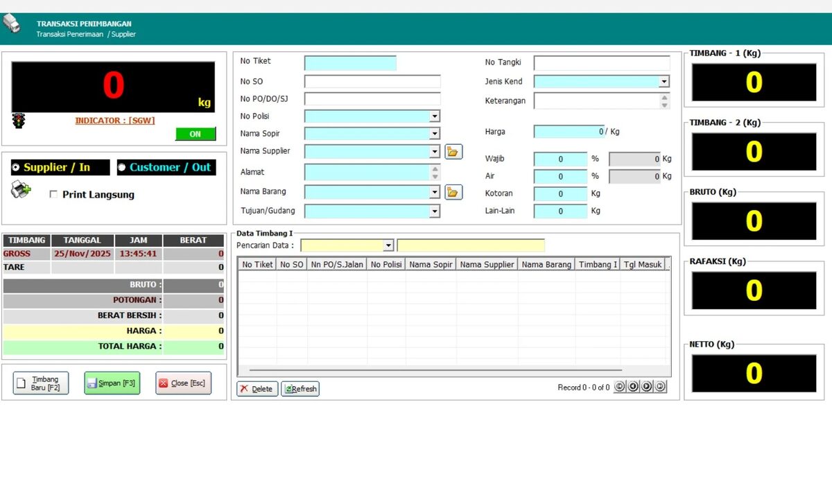Click the truck icon in the header

tap(12, 24)
